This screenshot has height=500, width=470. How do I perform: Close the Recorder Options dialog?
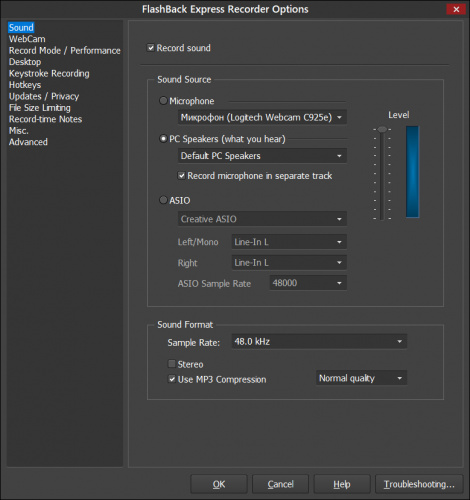pos(456,9)
